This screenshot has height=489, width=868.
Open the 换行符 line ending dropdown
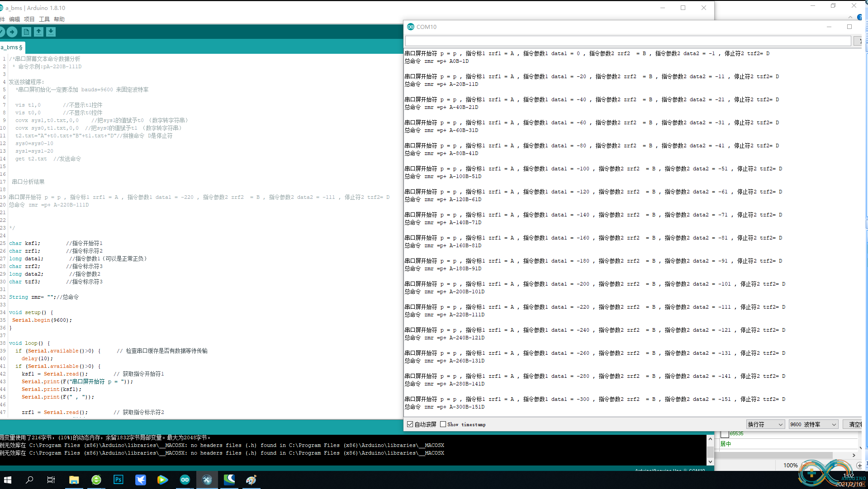click(765, 424)
